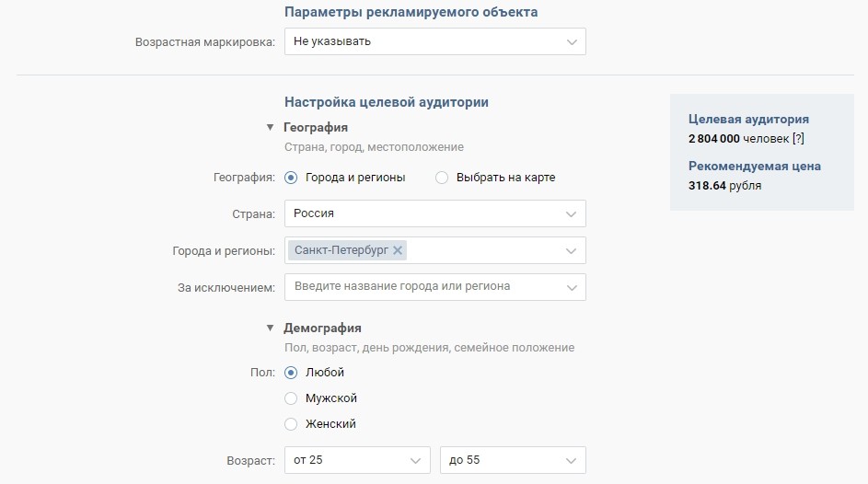Open the Не указывать age marking dropdown

435,41
